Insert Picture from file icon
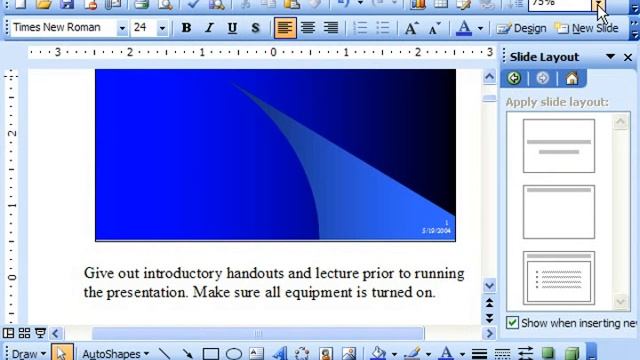This screenshot has height=360, width=640. click(349, 353)
